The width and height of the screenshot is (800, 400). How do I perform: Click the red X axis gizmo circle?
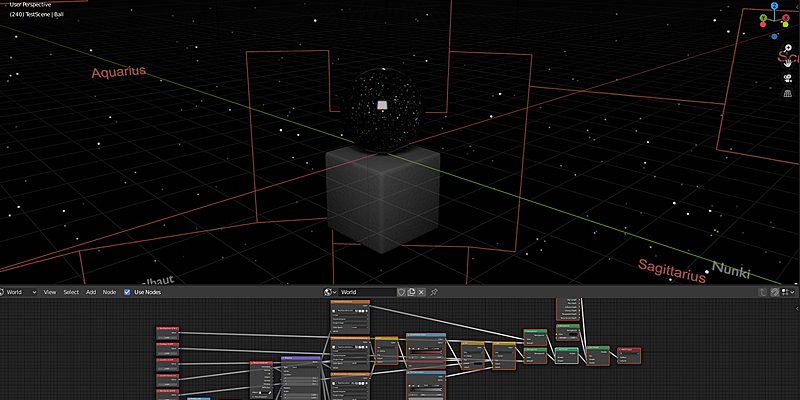786,18
